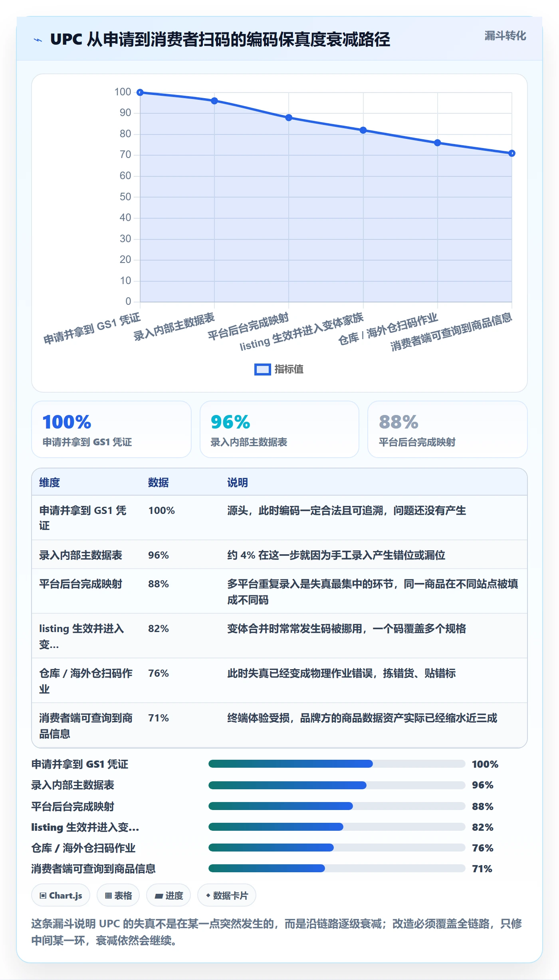The width and height of the screenshot is (559, 980).
Task: Click table cell listing 生效并进入变...
Action: pyautogui.click(x=82, y=636)
